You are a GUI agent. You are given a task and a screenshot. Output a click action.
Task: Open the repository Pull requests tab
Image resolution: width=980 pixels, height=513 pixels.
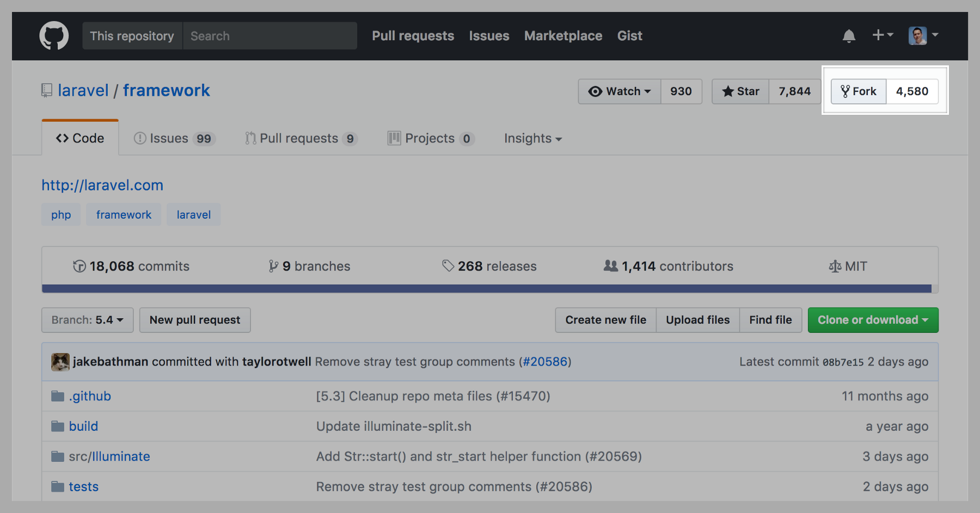(x=301, y=138)
